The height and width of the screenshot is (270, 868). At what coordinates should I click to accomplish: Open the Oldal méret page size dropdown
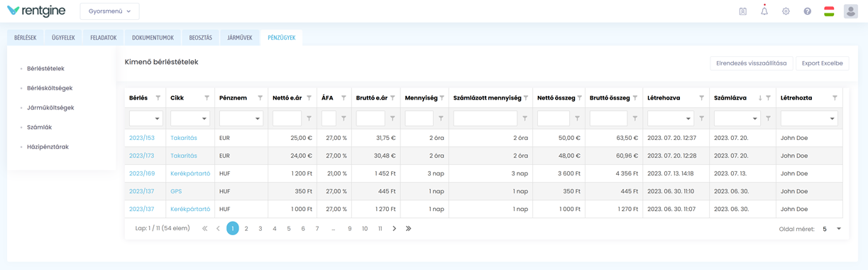click(831, 229)
